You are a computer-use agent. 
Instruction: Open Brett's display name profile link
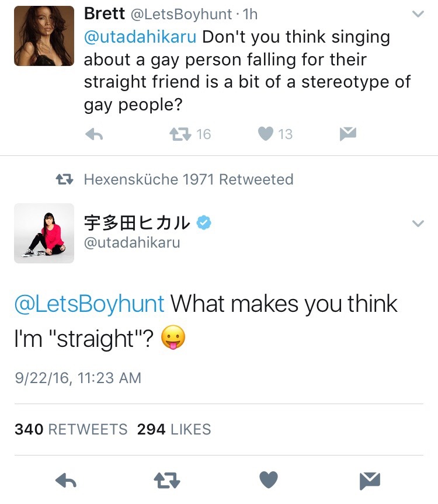pyautogui.click(x=105, y=13)
